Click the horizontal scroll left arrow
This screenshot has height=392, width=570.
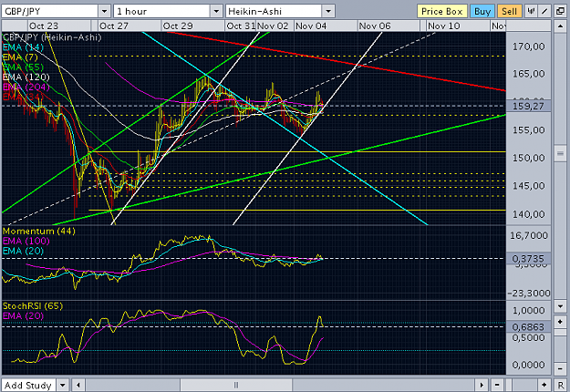click(x=78, y=385)
